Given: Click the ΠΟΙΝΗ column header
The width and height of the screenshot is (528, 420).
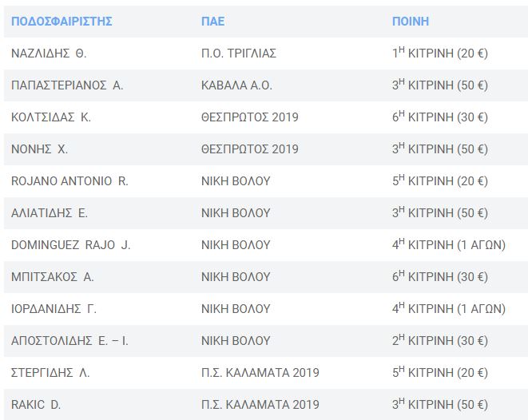Looking at the screenshot, I should click(411, 22).
